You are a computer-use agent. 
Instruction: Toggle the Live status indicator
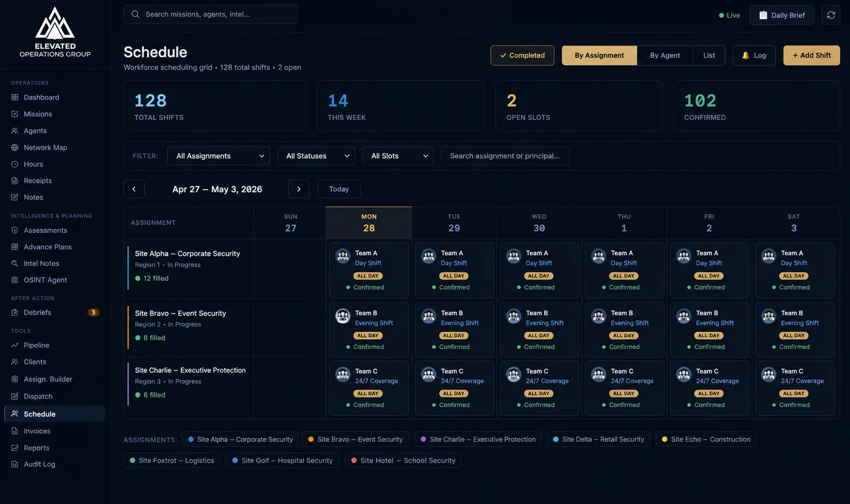pyautogui.click(x=729, y=15)
